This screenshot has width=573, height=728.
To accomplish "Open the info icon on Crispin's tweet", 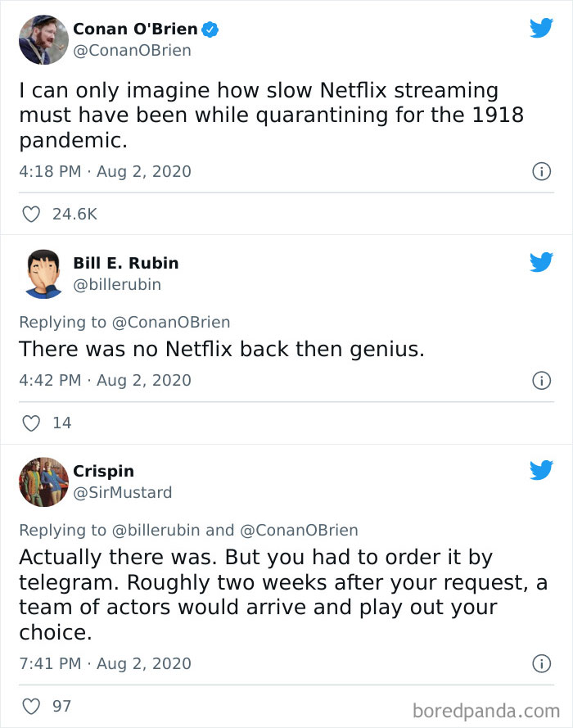I will point(542,664).
